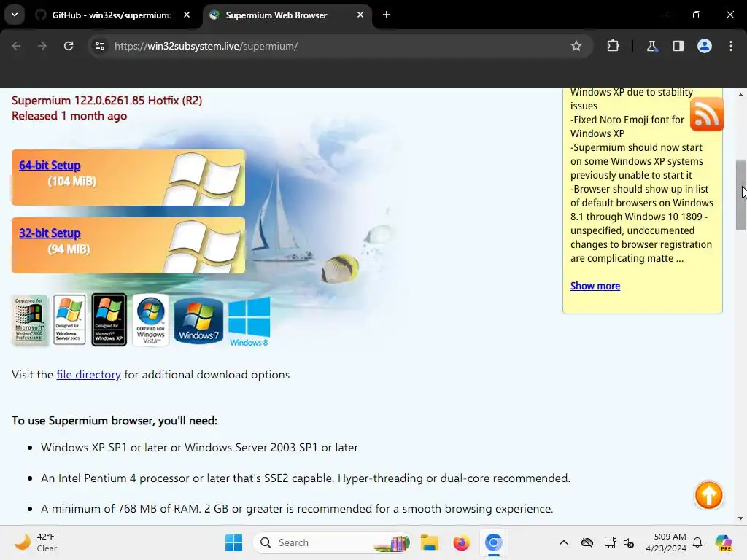Download the 32-bit Setup link
The width and height of the screenshot is (747, 560).
coord(50,233)
